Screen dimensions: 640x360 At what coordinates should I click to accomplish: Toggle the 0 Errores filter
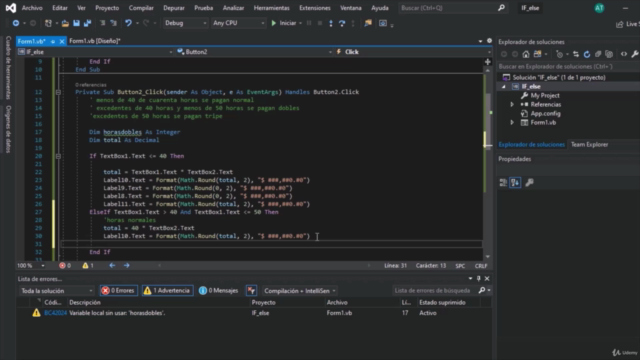(x=119, y=291)
